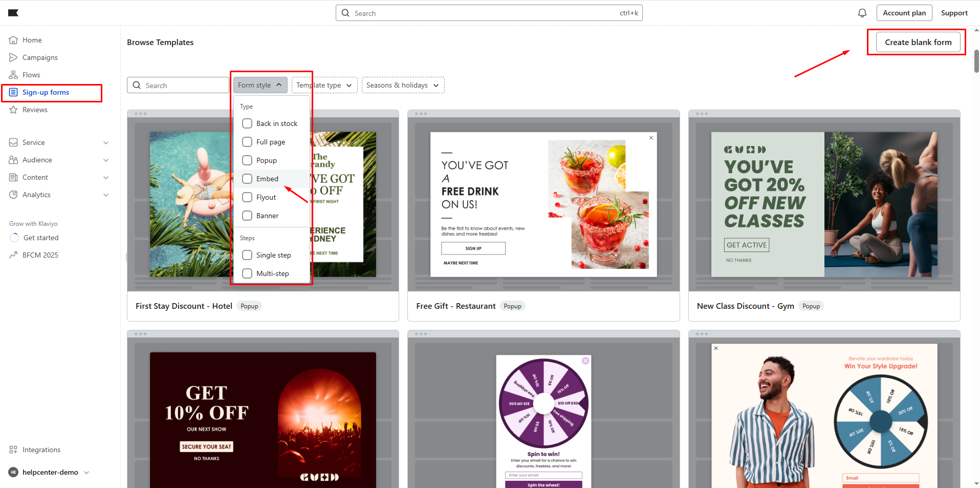Click the Home house icon in sidebar
This screenshot has width=980, height=488.
pos(13,40)
